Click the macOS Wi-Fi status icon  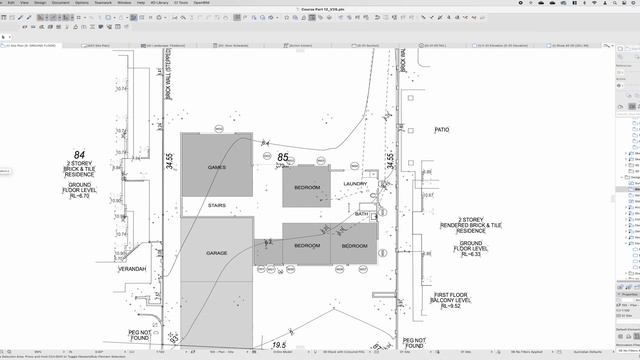(x=594, y=2)
